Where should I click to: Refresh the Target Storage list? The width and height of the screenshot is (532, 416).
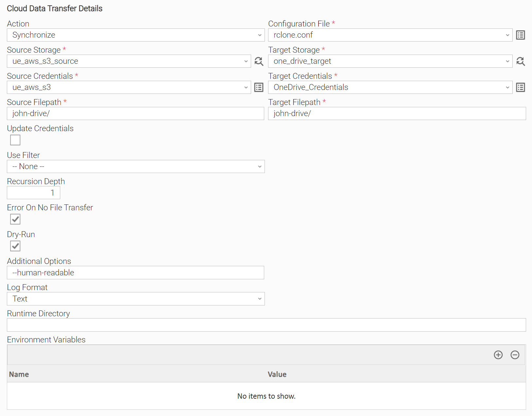point(520,61)
